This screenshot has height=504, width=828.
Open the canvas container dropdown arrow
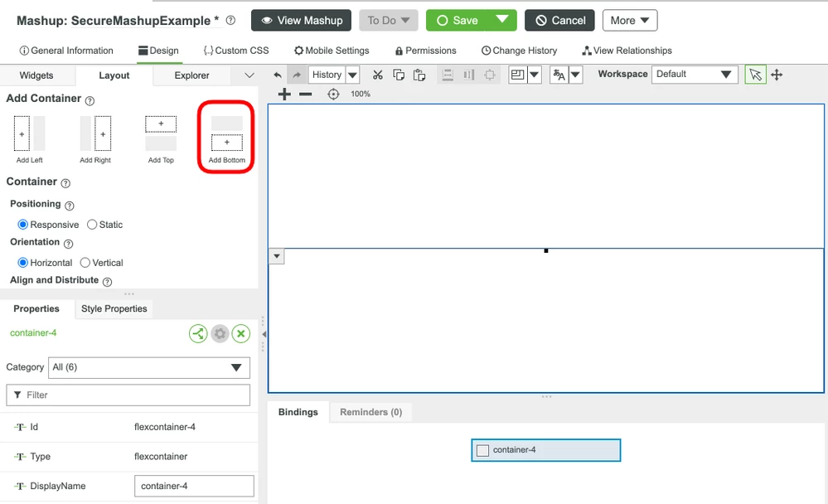pyautogui.click(x=277, y=256)
